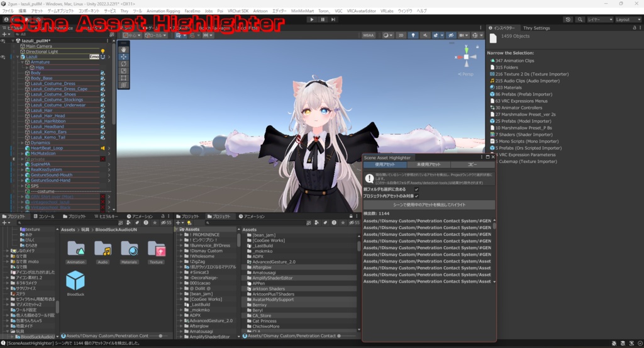Viewport: 644px width, 348px height.
Task: Toggle 'include parent folder' checkbox
Action: 416,189
